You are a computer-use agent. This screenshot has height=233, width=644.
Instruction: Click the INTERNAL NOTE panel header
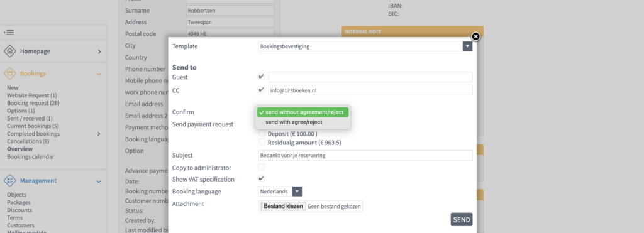coord(413,31)
